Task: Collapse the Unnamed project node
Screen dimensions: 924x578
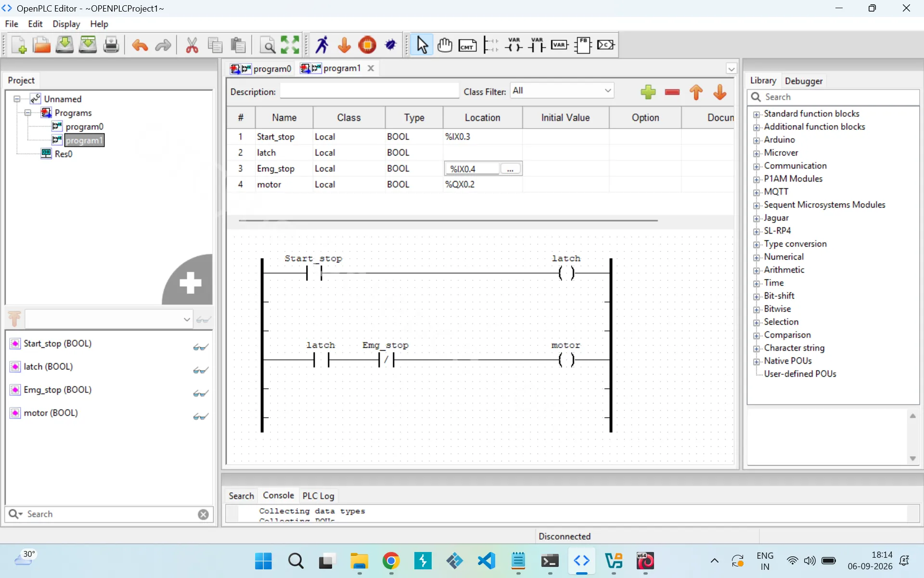Action: pos(17,99)
